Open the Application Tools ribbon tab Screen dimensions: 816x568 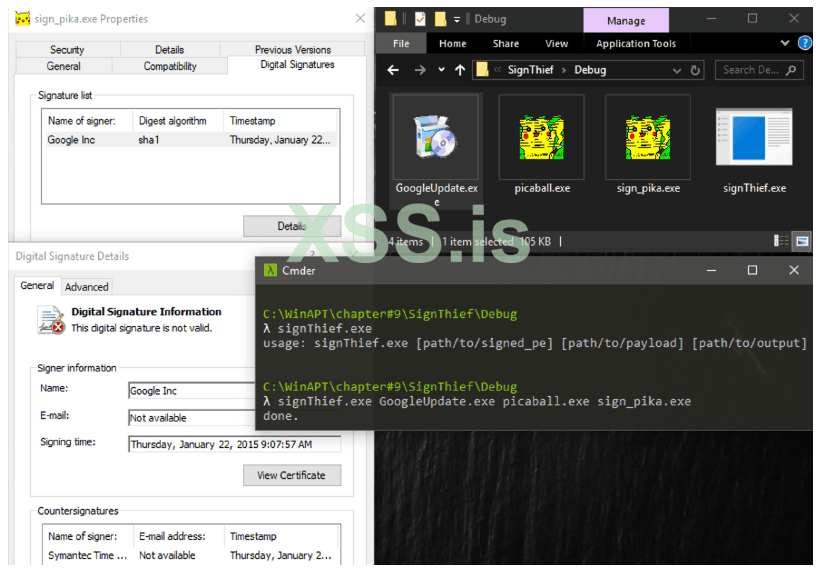636,44
